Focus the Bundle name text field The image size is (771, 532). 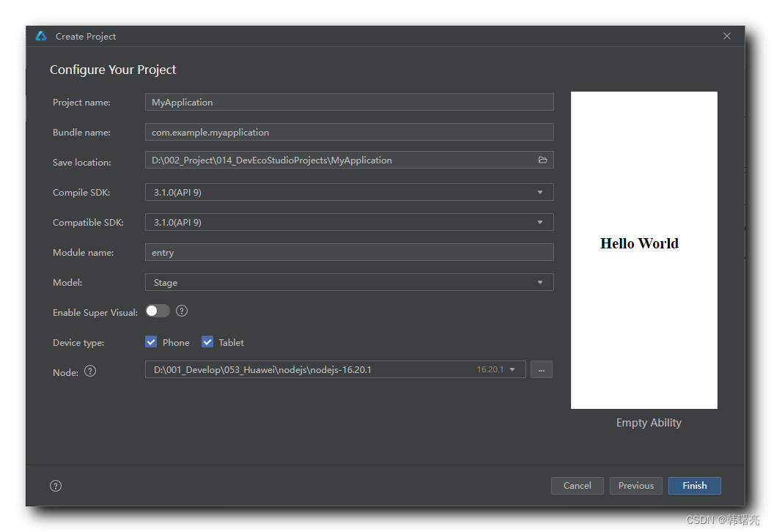(349, 132)
